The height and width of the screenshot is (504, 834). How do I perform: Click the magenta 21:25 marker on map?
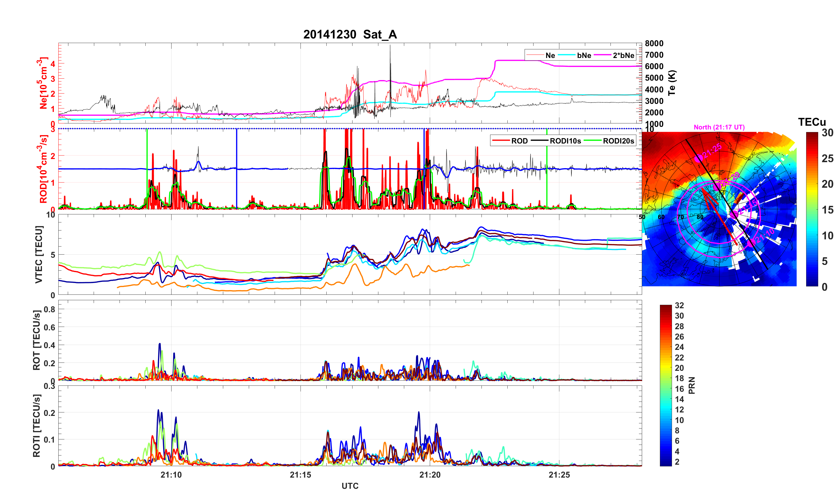point(698,158)
